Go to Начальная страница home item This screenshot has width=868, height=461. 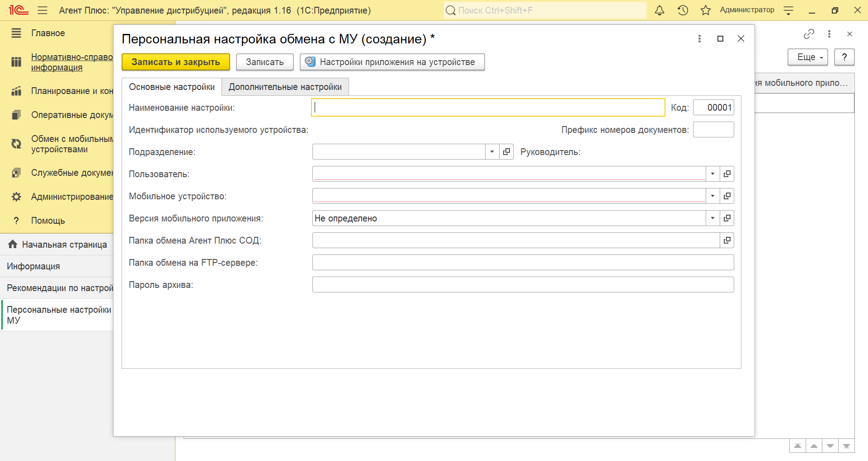pos(57,245)
